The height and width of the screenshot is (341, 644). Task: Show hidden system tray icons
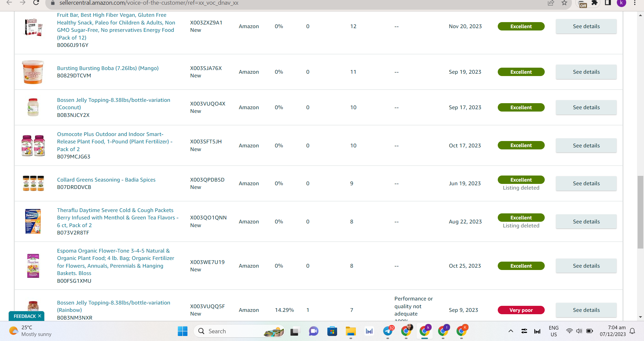click(x=511, y=331)
